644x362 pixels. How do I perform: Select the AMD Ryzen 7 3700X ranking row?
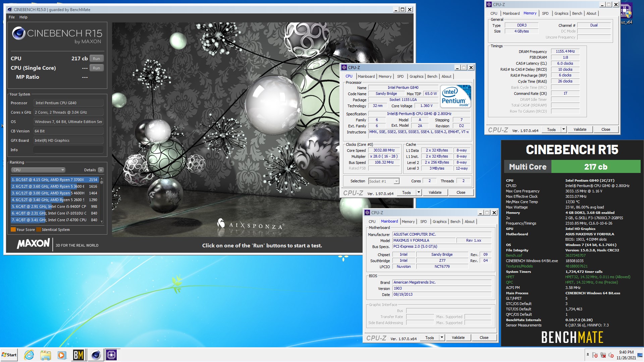click(x=54, y=180)
